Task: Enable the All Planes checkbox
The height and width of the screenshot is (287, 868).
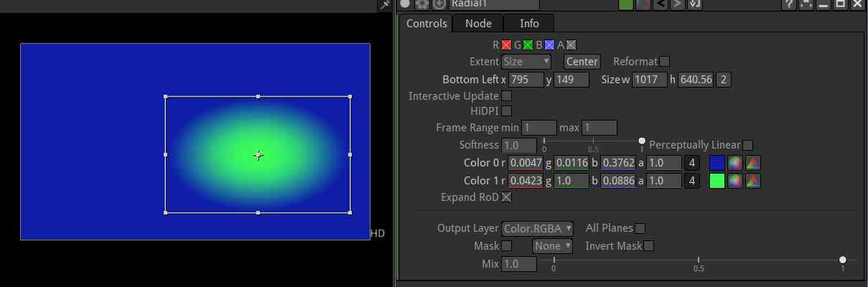Action: 640,228
